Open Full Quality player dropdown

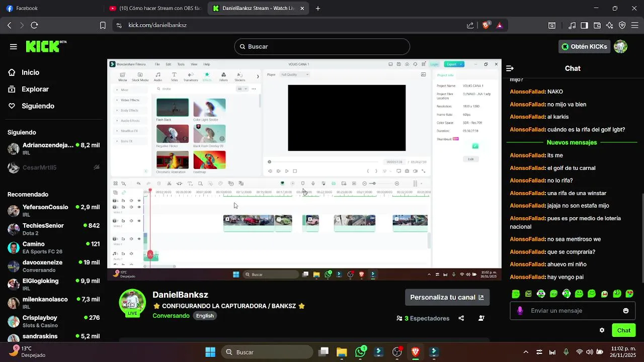click(x=295, y=74)
